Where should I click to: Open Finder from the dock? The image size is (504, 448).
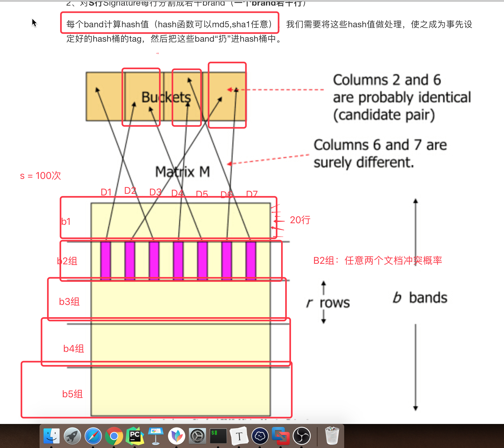coord(51,436)
